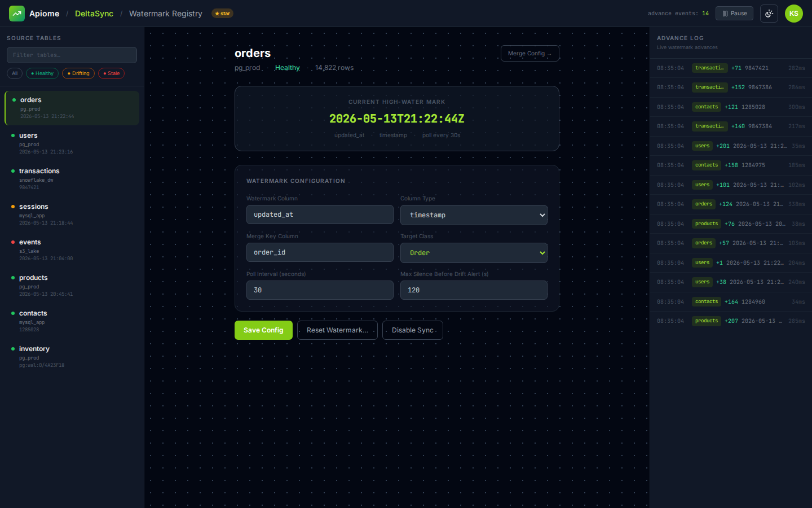Screen dimensions: 812x508
Task: Click the users log row with +101
Action: click(731, 185)
